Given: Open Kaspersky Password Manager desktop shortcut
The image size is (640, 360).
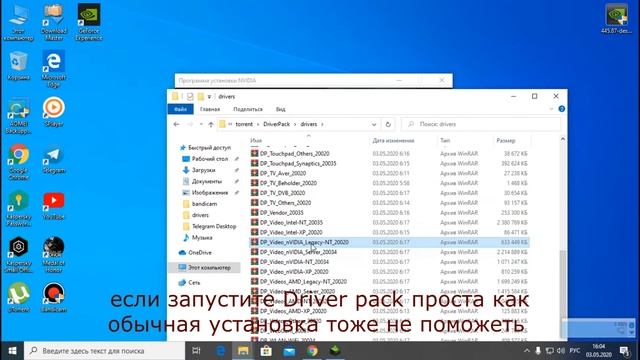Looking at the screenshot, I should [x=18, y=209].
